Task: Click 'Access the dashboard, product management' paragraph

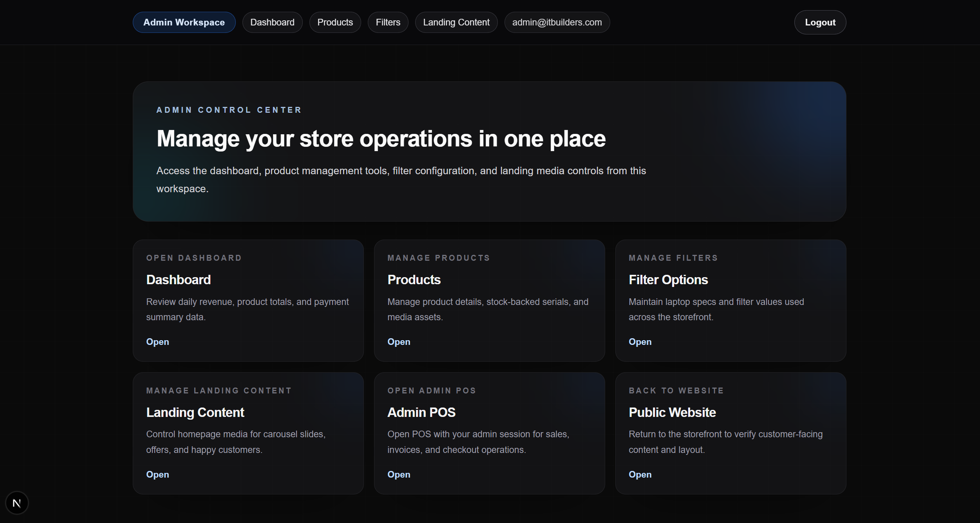Action: [x=401, y=180]
